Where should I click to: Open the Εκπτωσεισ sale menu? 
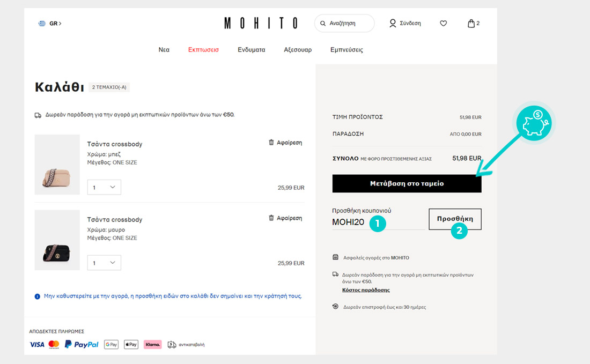tap(203, 50)
